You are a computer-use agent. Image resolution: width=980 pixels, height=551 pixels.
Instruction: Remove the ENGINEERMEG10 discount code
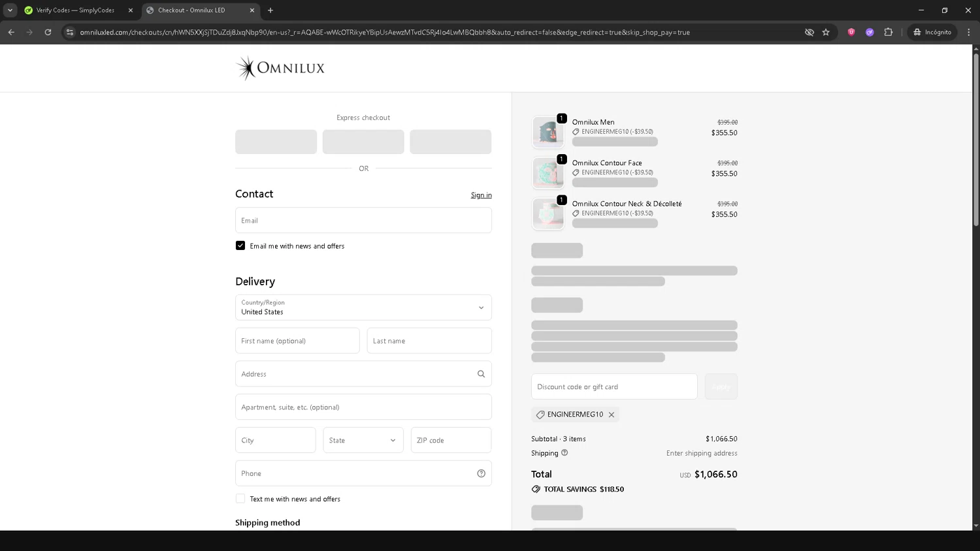point(612,415)
